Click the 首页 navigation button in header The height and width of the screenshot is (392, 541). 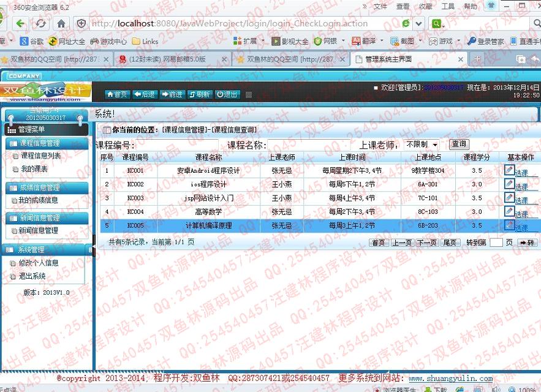pos(117,94)
